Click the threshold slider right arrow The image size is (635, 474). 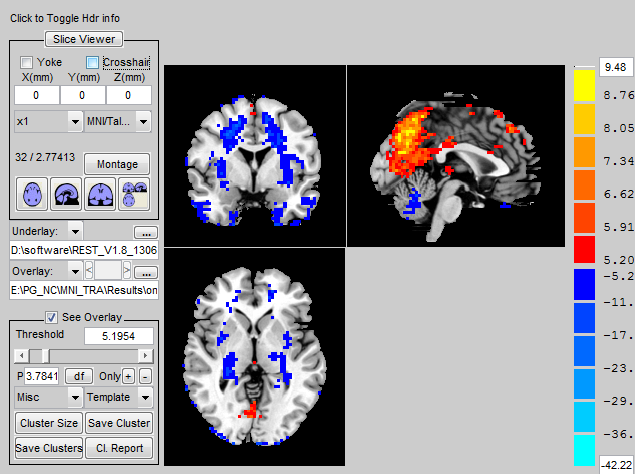(x=145, y=356)
